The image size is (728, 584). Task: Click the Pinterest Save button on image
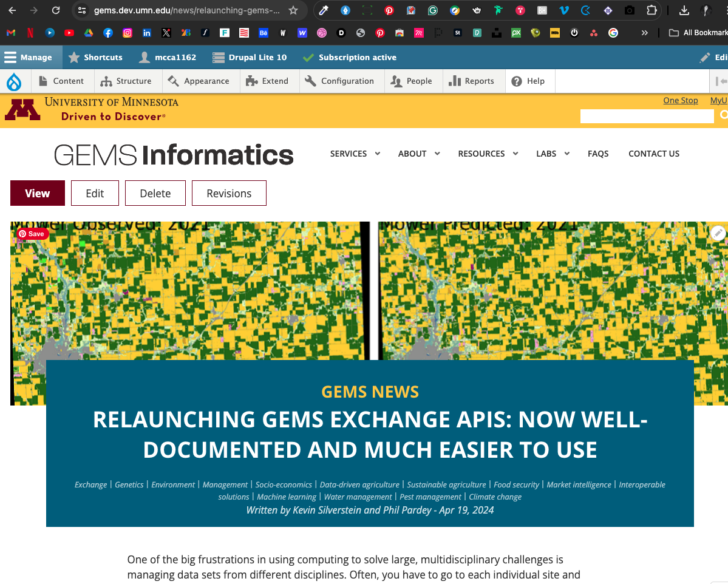click(x=32, y=234)
